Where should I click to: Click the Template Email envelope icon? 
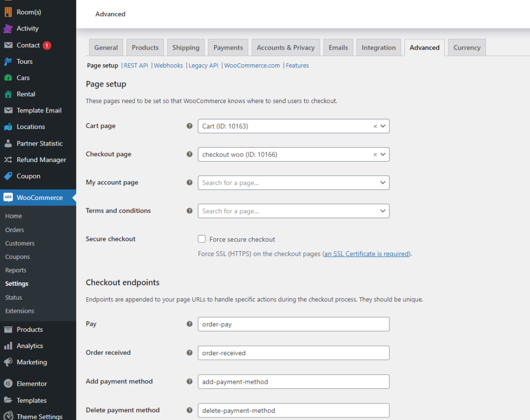[8, 110]
